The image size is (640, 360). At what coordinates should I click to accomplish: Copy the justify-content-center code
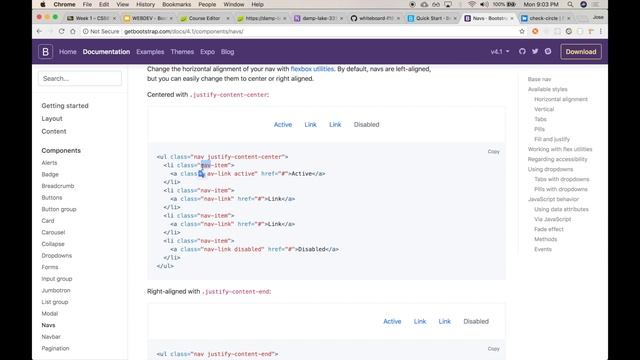[493, 151]
